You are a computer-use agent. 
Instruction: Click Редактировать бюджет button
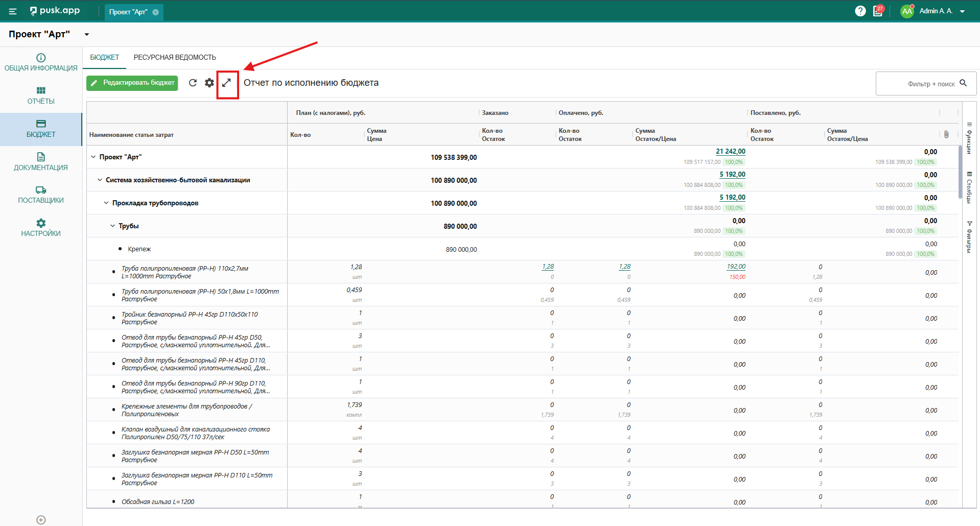tap(132, 83)
